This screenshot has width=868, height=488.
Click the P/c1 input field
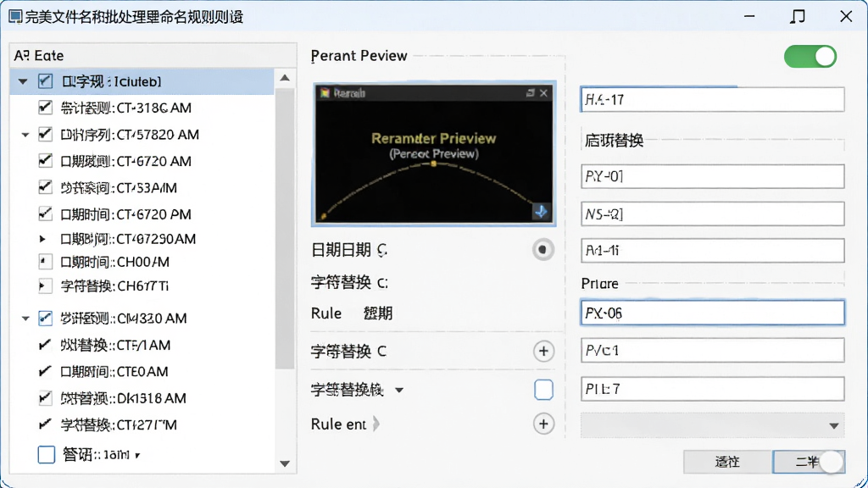[x=712, y=350]
